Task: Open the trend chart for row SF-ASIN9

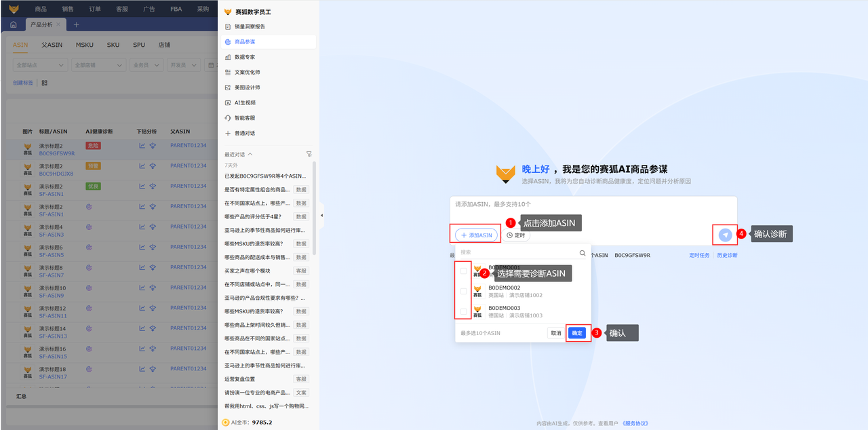Action: (x=142, y=288)
